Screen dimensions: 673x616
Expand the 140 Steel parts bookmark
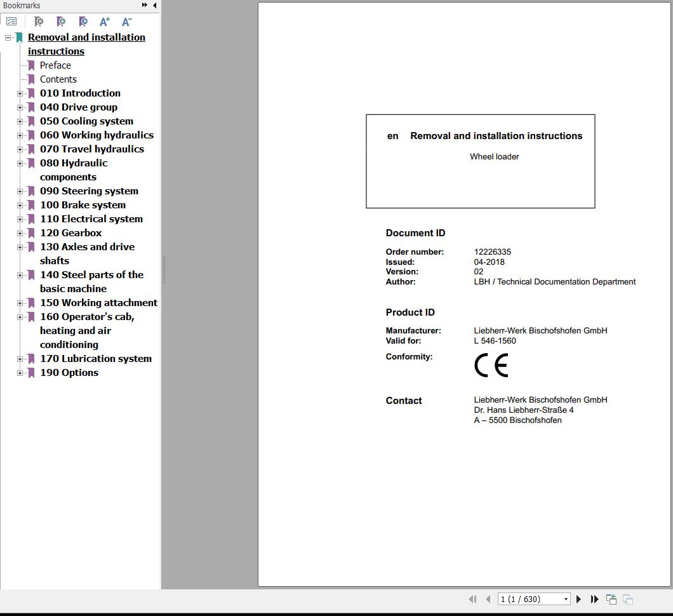20,275
